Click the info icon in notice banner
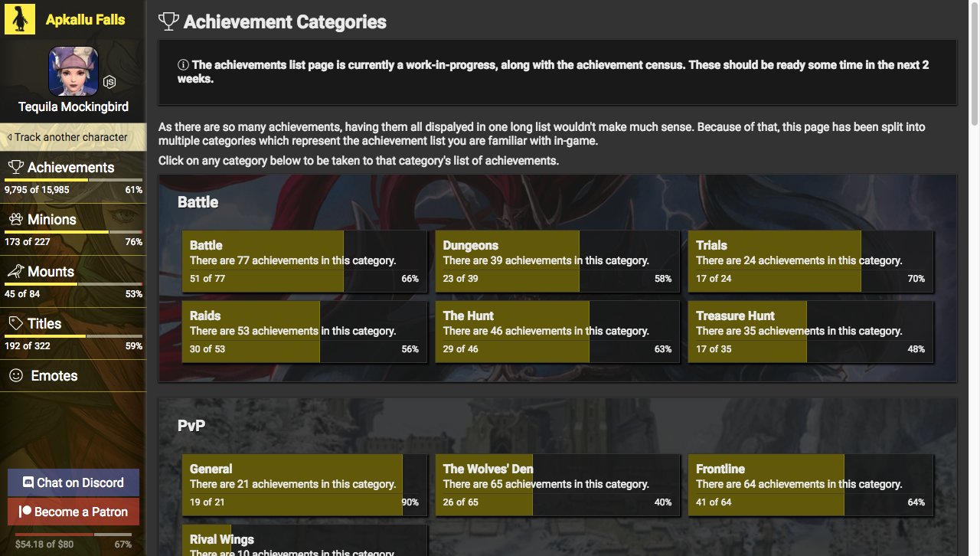The height and width of the screenshot is (556, 980). pyautogui.click(x=183, y=65)
